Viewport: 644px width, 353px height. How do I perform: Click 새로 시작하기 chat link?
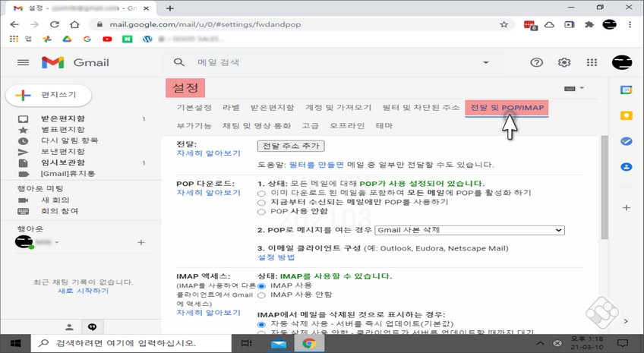pyautogui.click(x=83, y=291)
